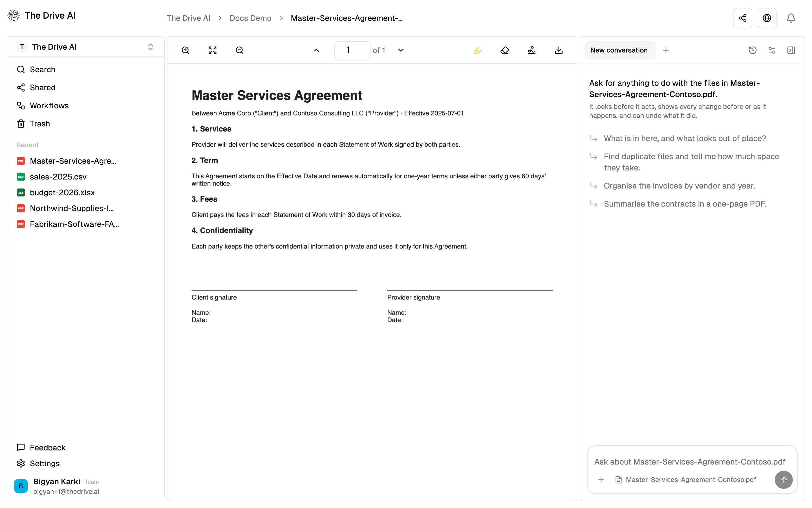
Task: Expand The Drive AI workspace switcher
Action: [85, 47]
